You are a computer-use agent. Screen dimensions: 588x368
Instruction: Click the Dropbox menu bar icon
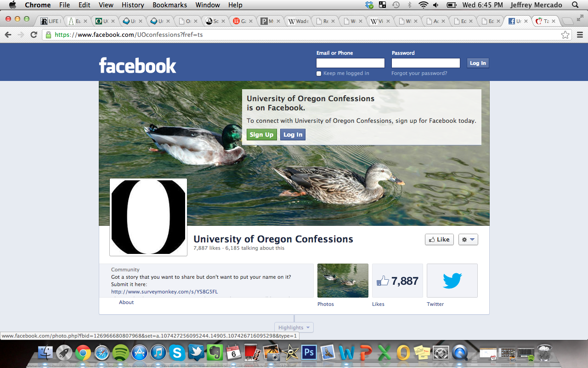tap(369, 5)
